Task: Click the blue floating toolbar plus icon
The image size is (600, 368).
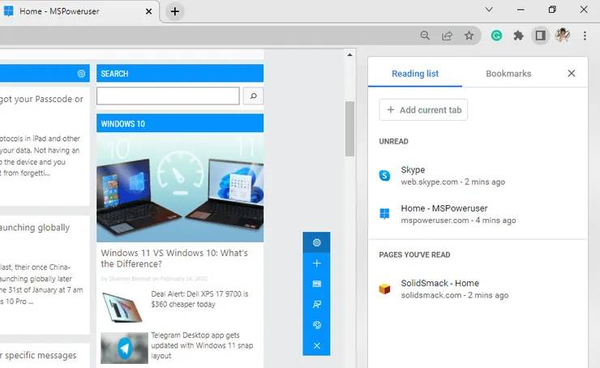Action: click(316, 263)
